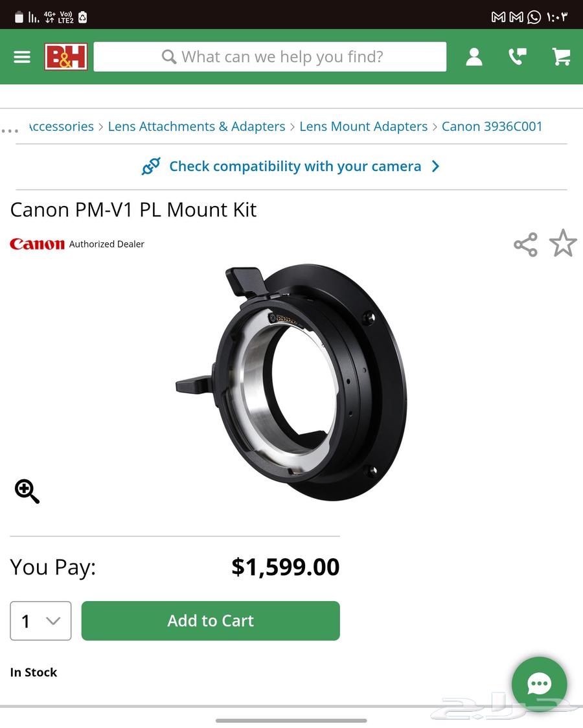This screenshot has width=583, height=728.
Task: Click inside the search input field
Action: pos(291,56)
